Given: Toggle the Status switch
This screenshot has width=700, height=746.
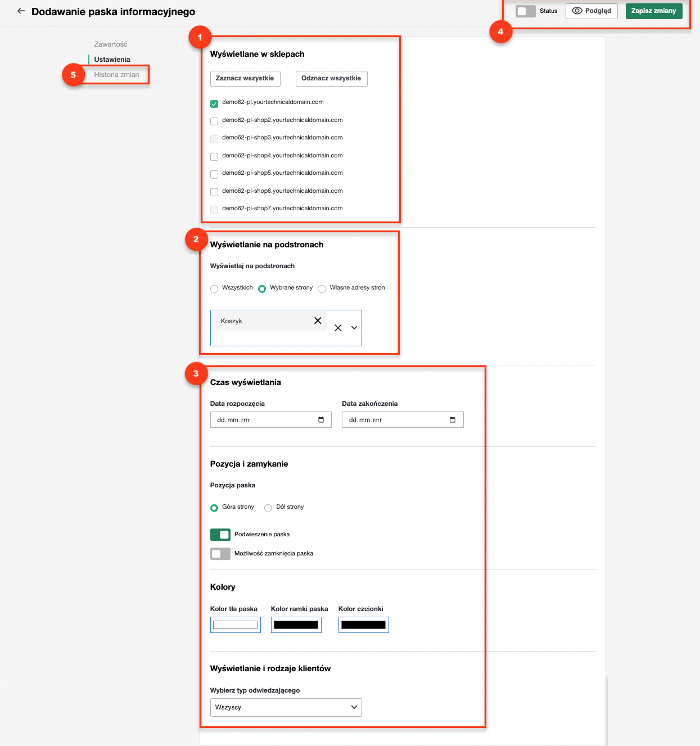Looking at the screenshot, I should click(x=526, y=11).
